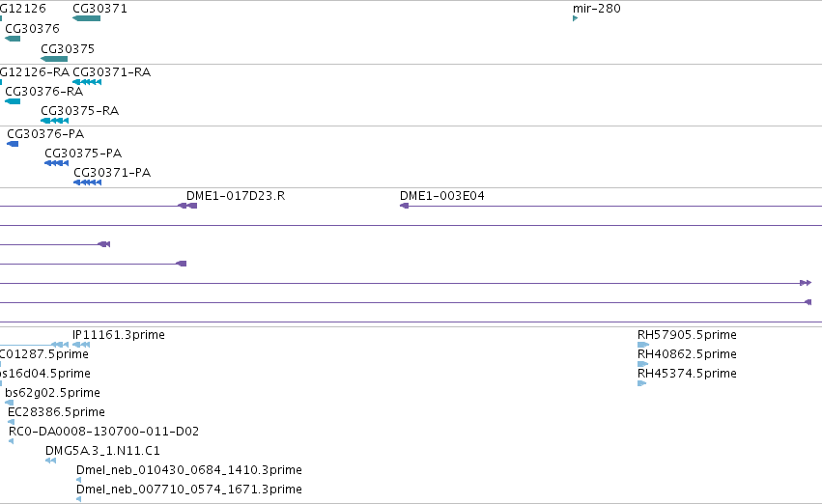Click the CG30376-PA label
The width and height of the screenshot is (822, 504).
click(x=45, y=133)
